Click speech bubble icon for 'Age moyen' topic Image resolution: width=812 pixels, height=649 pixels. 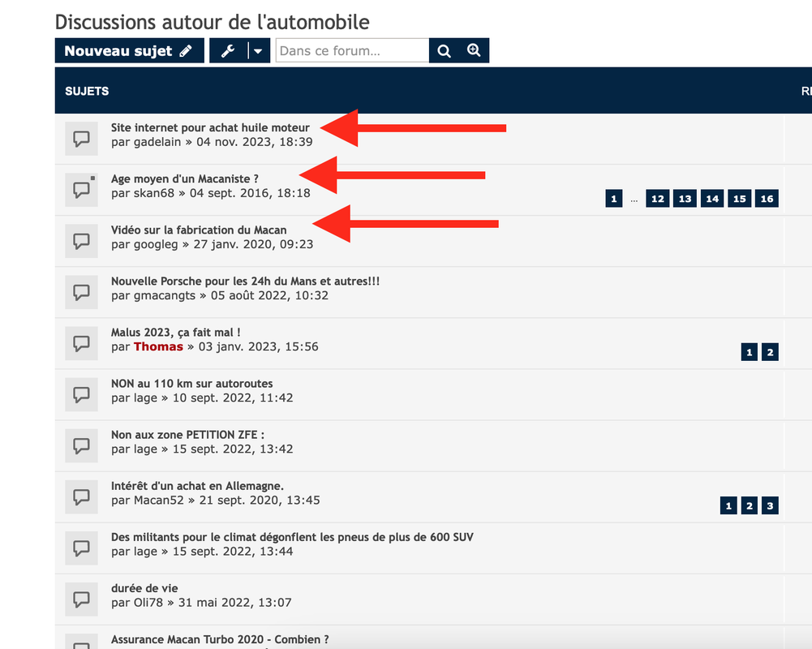pos(81,190)
